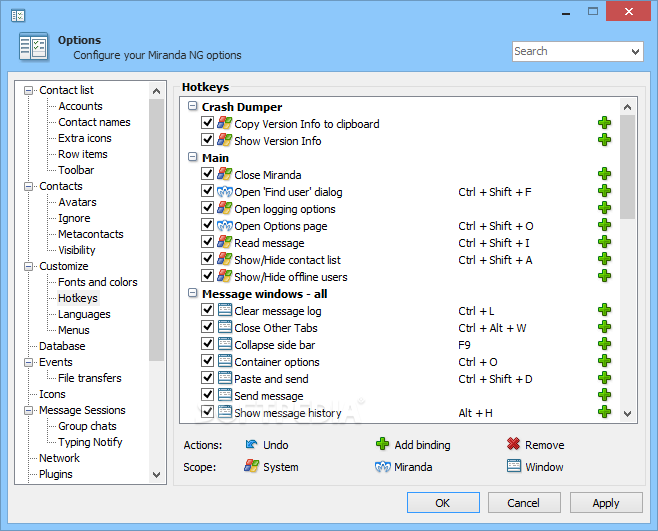This screenshot has height=531, width=658.
Task: Collapse the Message Sessions tree node
Action: click(29, 411)
